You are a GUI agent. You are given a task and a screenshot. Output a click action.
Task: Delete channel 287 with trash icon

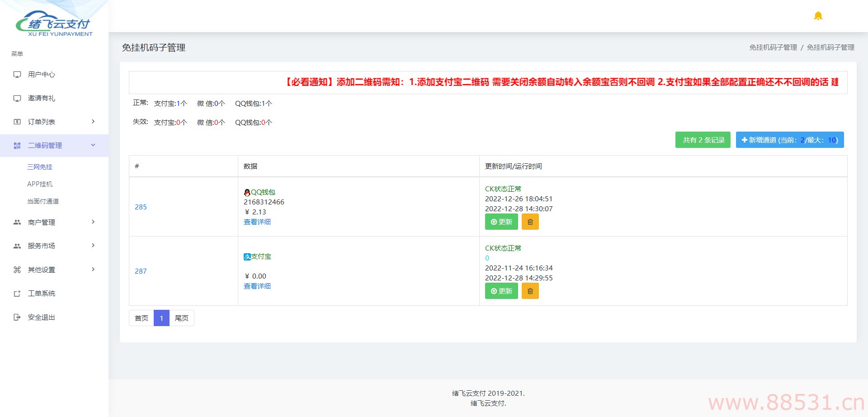click(530, 291)
